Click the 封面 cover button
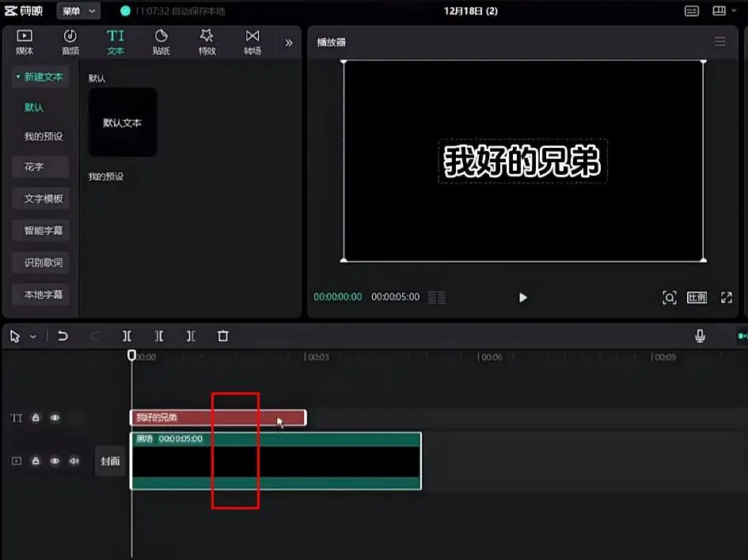Image resolution: width=748 pixels, height=560 pixels. click(x=110, y=461)
